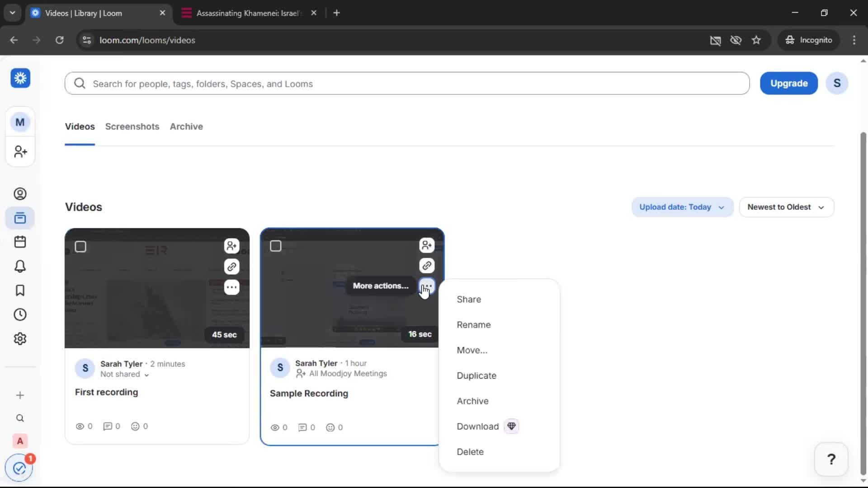Select the Bookmarks sidebar icon
This screenshot has width=868, height=488.
pyautogui.click(x=20, y=291)
